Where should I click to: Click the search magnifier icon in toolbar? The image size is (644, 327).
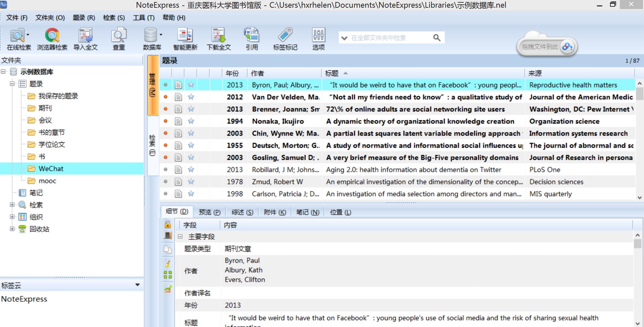tap(437, 38)
